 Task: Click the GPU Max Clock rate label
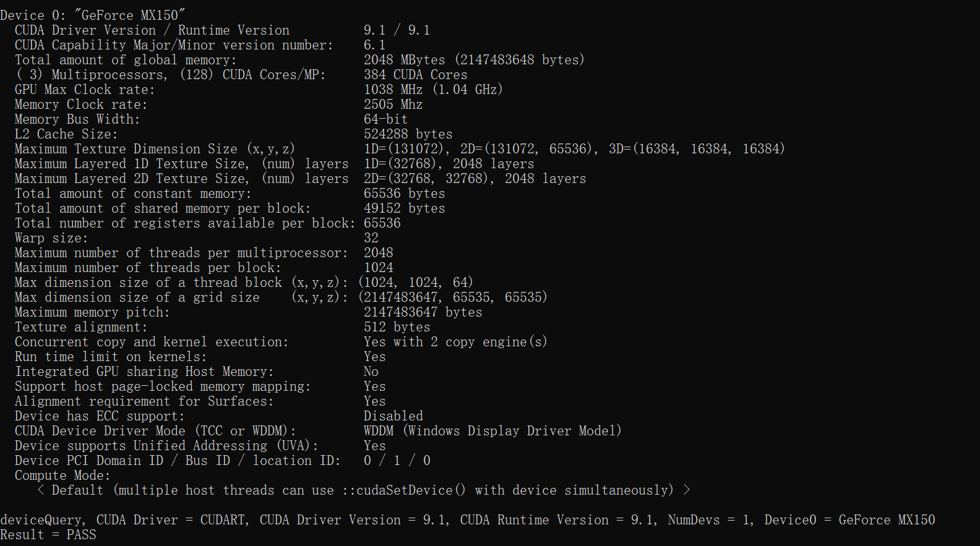[x=85, y=90]
